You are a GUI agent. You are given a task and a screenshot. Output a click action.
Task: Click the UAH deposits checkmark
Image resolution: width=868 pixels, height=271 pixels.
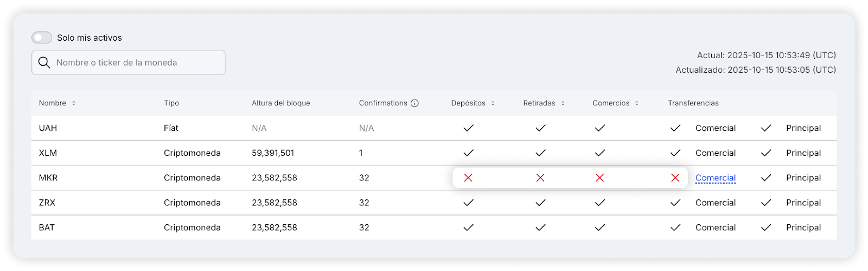coord(468,128)
